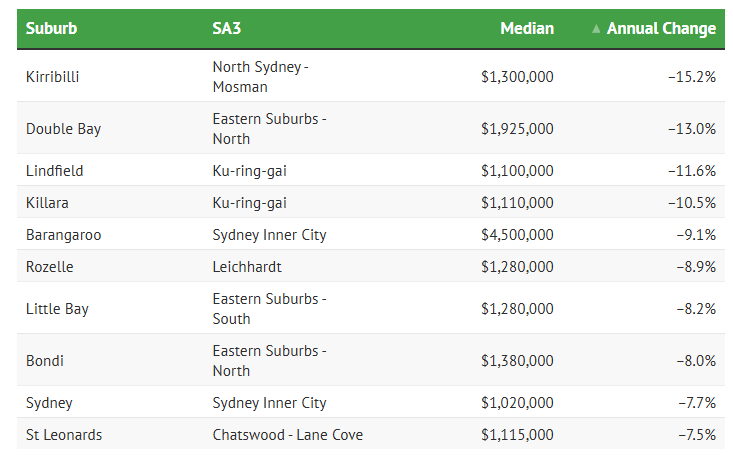Select St Leonards suburb entry
The image size is (733, 460).
click(x=64, y=435)
